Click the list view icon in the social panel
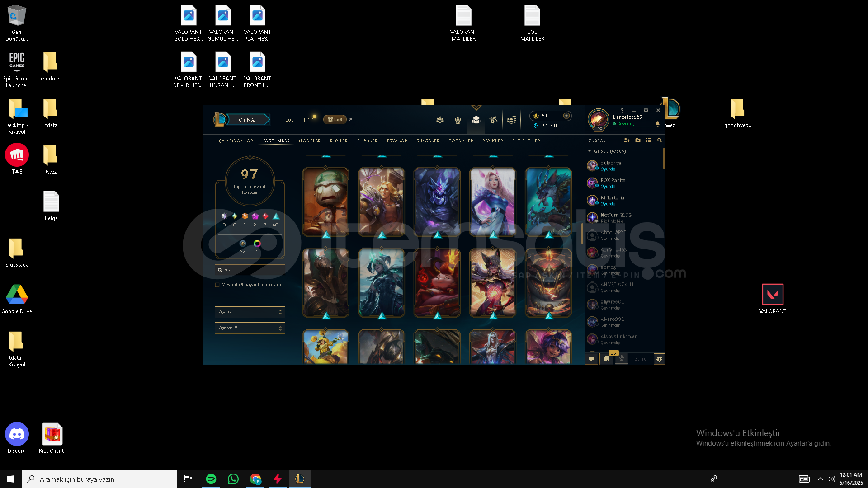This screenshot has height=488, width=868. 649,141
